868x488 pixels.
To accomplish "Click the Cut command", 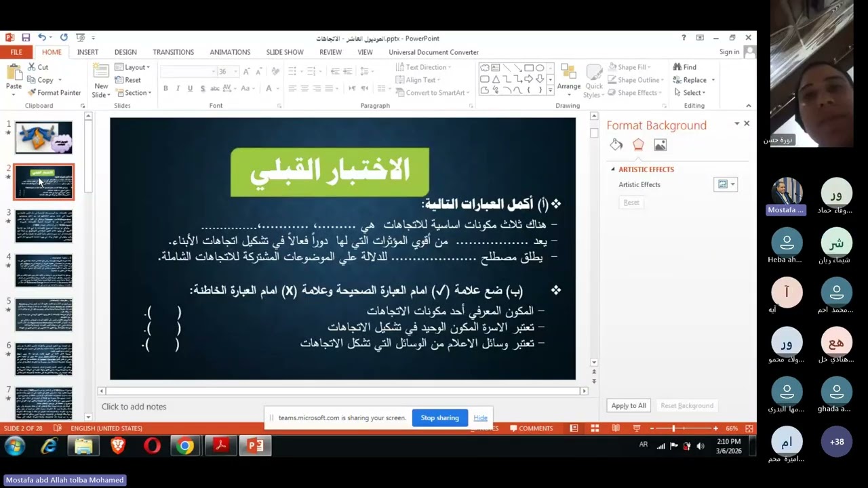I will tap(38, 67).
